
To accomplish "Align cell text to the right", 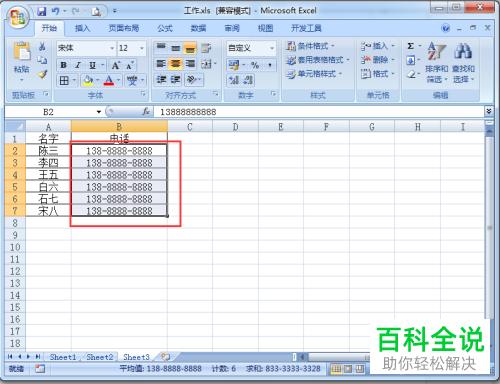I will 190,64.
